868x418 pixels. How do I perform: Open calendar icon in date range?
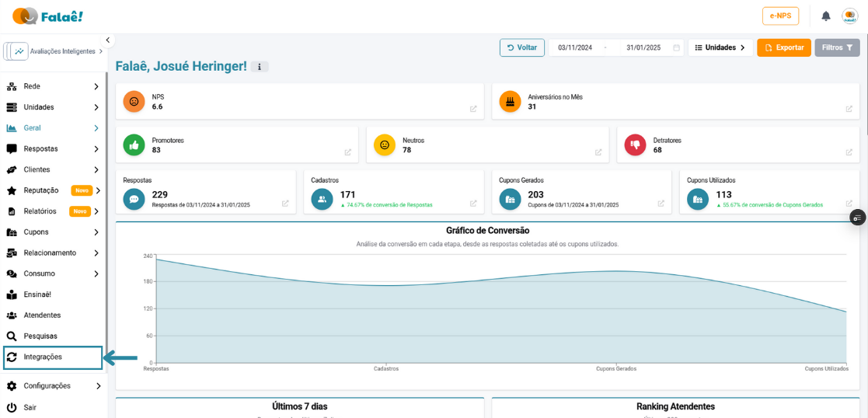coord(676,47)
